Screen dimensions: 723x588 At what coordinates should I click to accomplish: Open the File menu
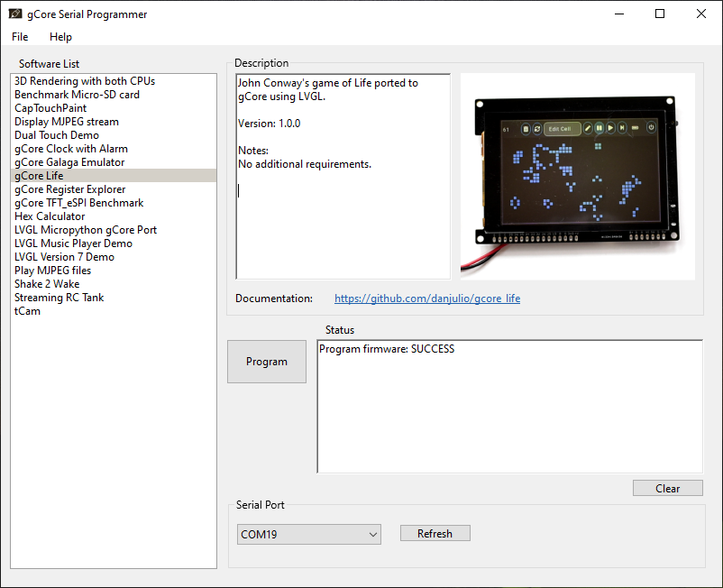click(20, 37)
